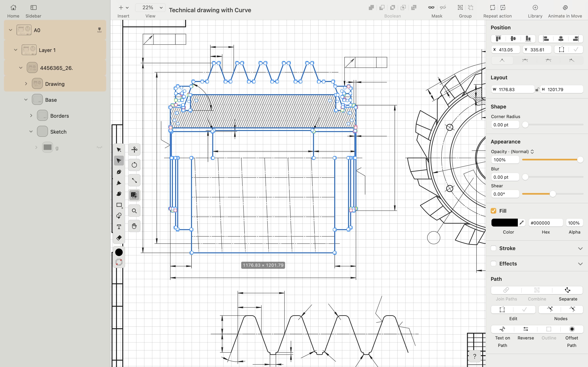Expand the Drawing layer in the sidebar
The width and height of the screenshot is (588, 367).
(x=26, y=83)
